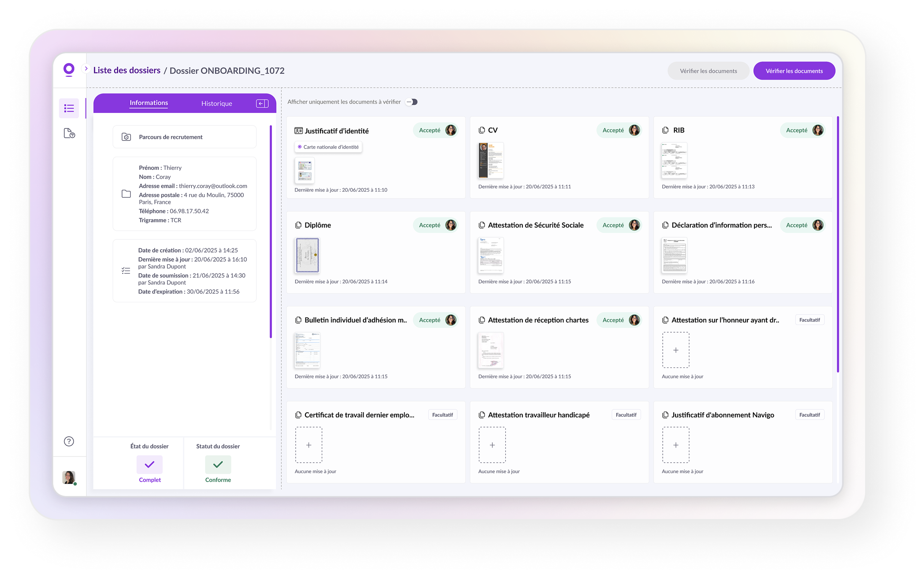924x578 pixels.
Task: Click the Attestation de Sécurité Sociale icon
Action: point(482,225)
